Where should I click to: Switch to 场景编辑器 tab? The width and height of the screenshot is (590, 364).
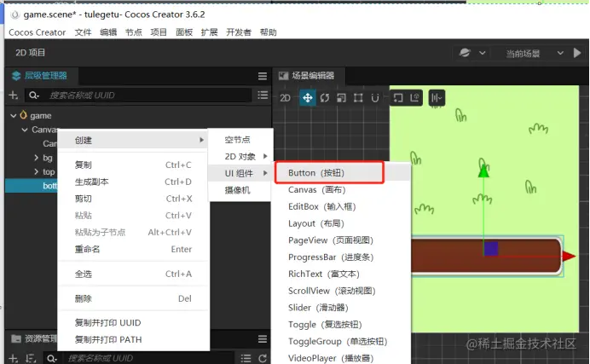(x=307, y=76)
